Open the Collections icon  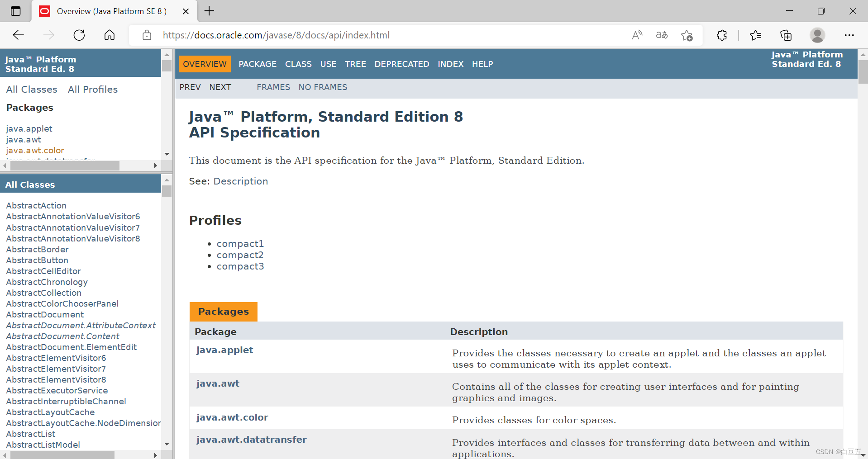(x=786, y=35)
